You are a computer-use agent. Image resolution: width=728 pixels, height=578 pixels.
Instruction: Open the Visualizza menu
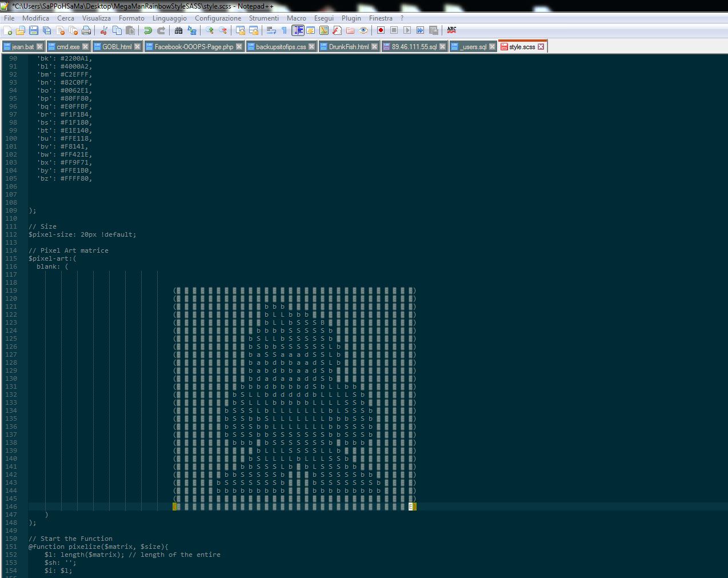(x=97, y=18)
